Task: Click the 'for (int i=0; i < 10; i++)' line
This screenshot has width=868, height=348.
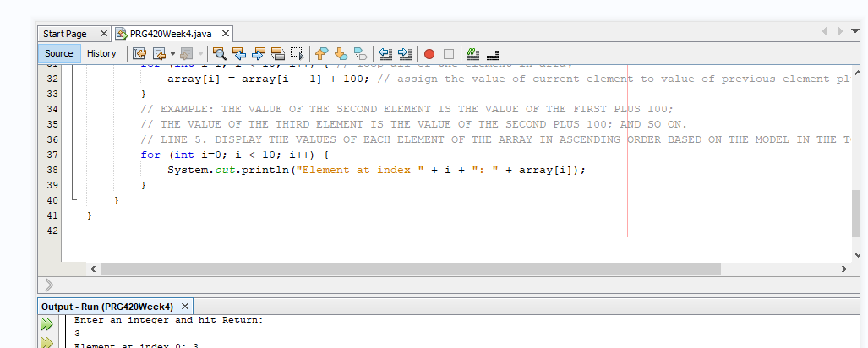Action: tap(235, 155)
